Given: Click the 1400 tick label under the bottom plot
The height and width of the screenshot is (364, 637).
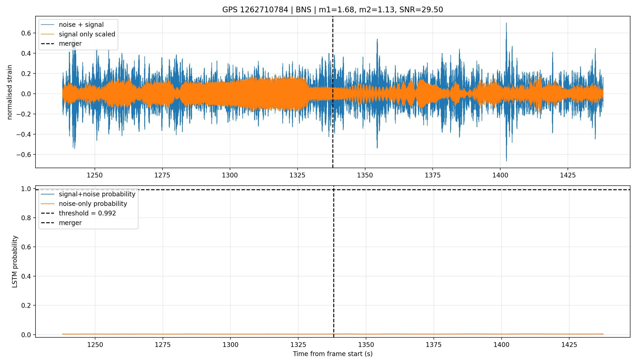Looking at the screenshot, I should click(x=501, y=345).
